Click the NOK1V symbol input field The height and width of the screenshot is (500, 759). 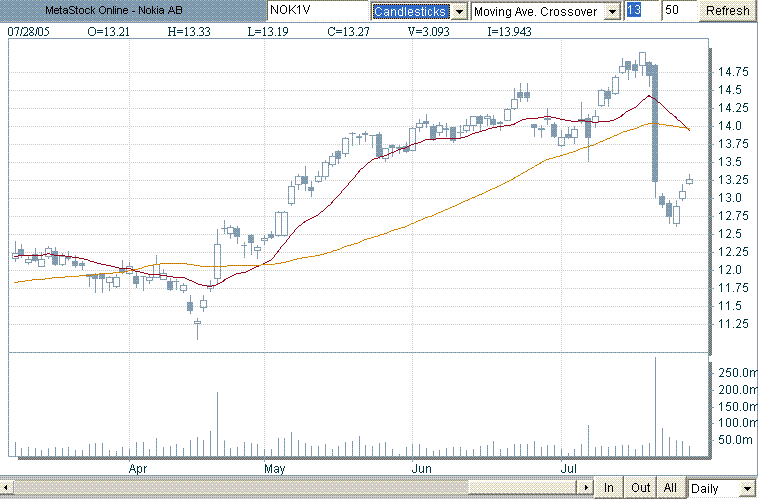pyautogui.click(x=318, y=10)
